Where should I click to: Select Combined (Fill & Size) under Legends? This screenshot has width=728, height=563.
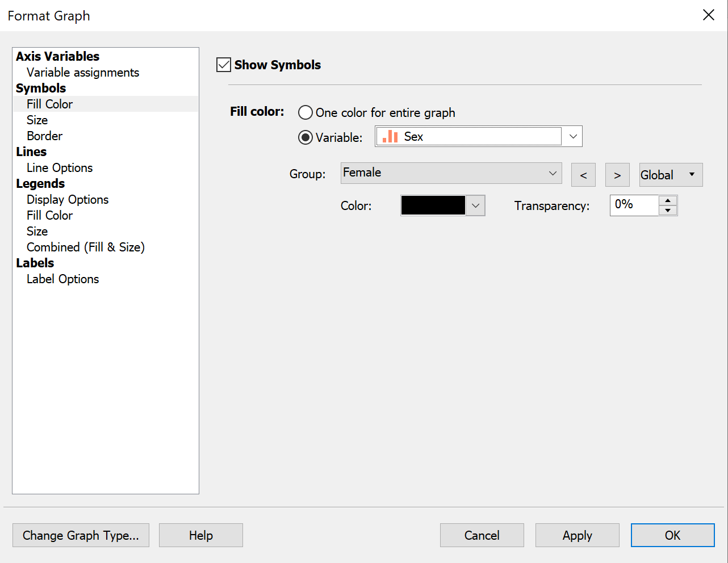tap(85, 247)
